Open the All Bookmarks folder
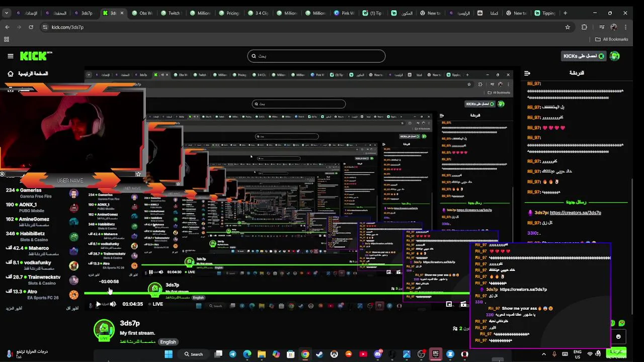Viewport: 644px width, 362px height. [612, 39]
